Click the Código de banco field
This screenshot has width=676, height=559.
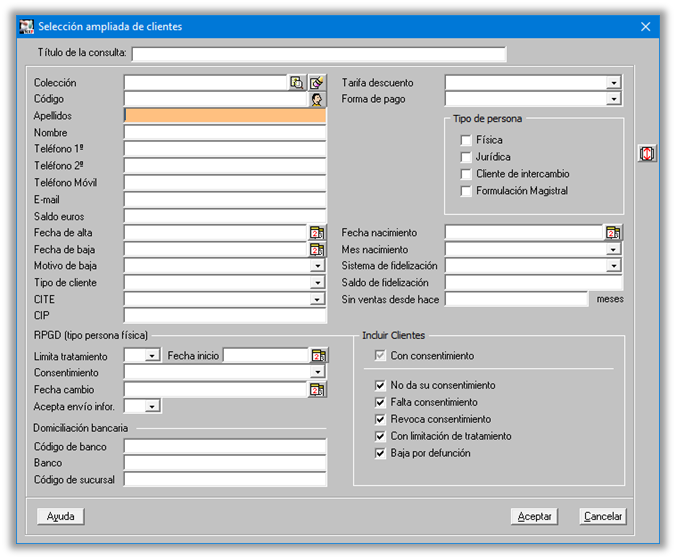225,447
